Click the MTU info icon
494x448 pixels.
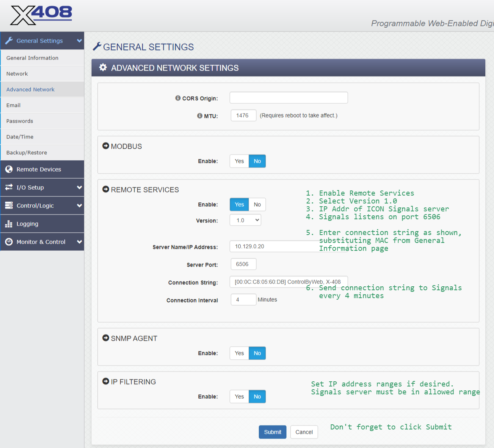200,116
